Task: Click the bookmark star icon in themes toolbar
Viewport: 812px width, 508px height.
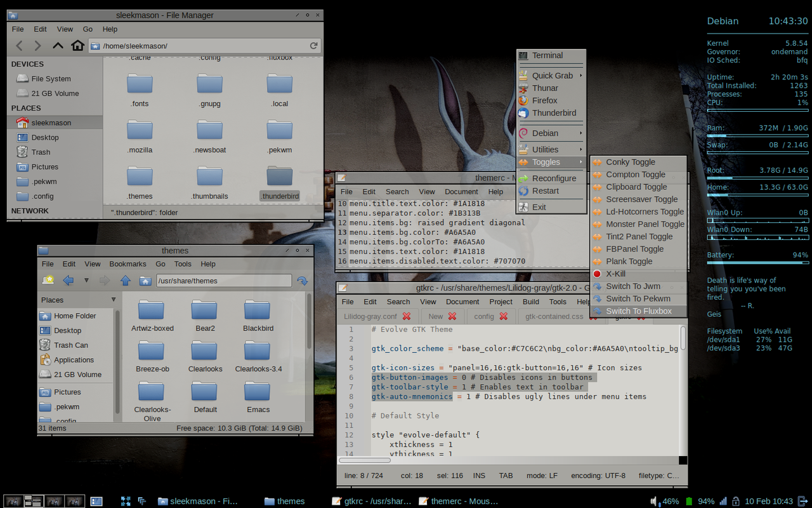Action: point(48,280)
